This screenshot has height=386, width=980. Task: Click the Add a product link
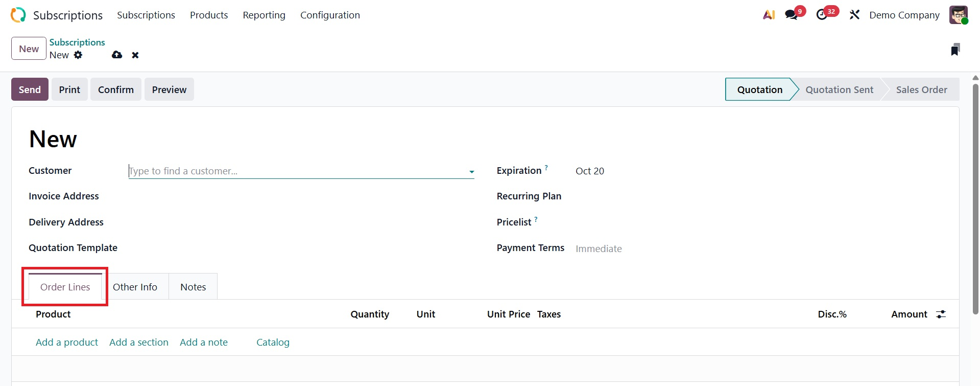point(67,342)
